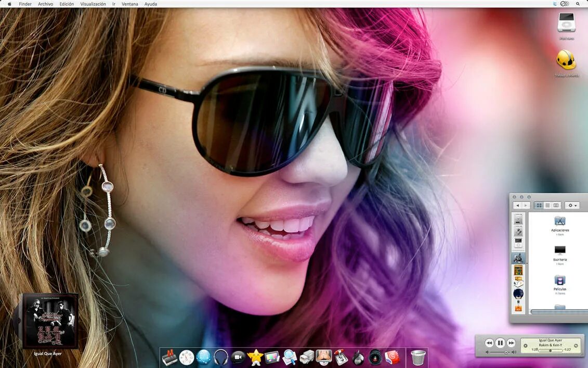The width and height of the screenshot is (588, 368).
Task: Click the 1:28 elapsed time text
Action: pos(535,350)
